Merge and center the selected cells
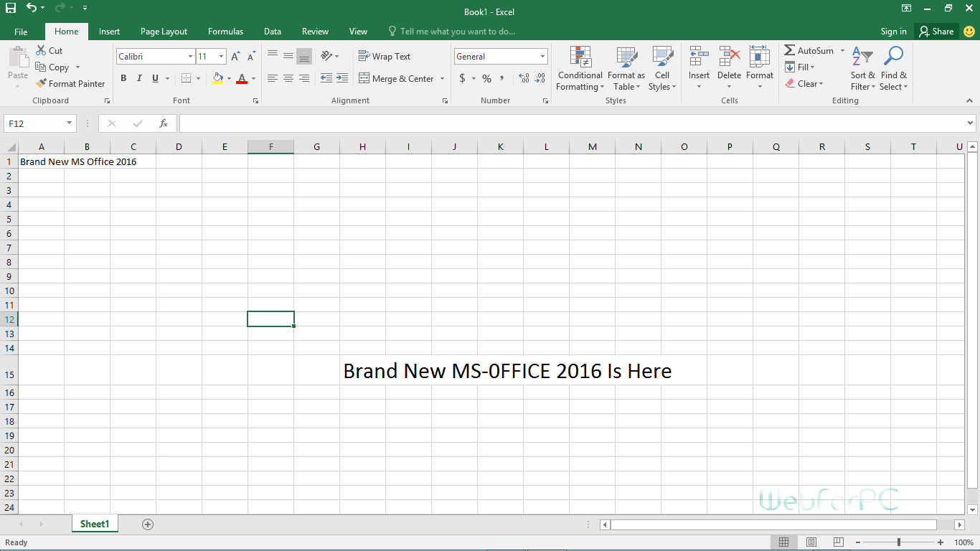 tap(396, 79)
